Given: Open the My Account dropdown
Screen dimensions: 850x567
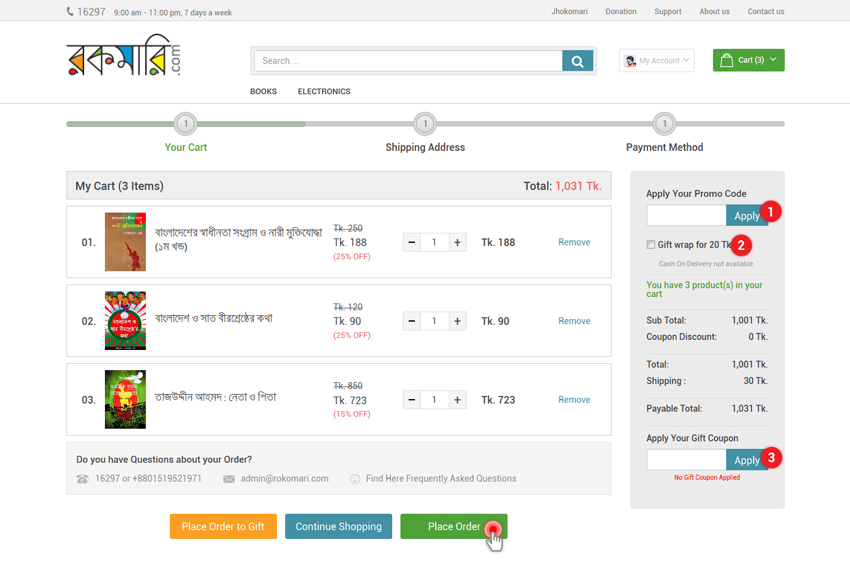Looking at the screenshot, I should 656,61.
